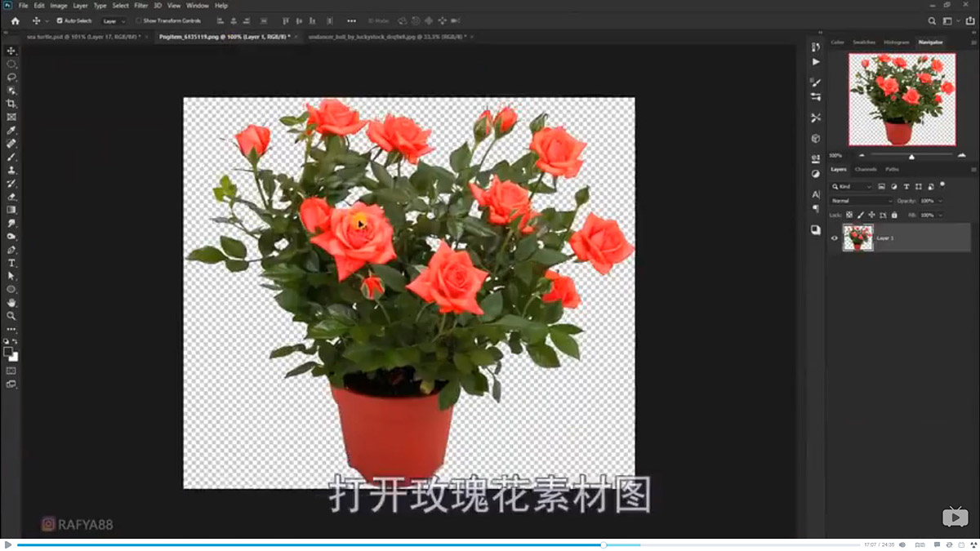
Task: Select the Move tool
Action: tap(11, 51)
